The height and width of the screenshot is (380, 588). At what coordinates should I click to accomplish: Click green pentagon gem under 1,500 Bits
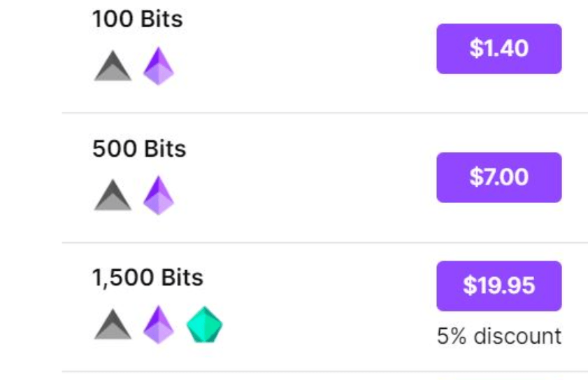pyautogui.click(x=205, y=325)
